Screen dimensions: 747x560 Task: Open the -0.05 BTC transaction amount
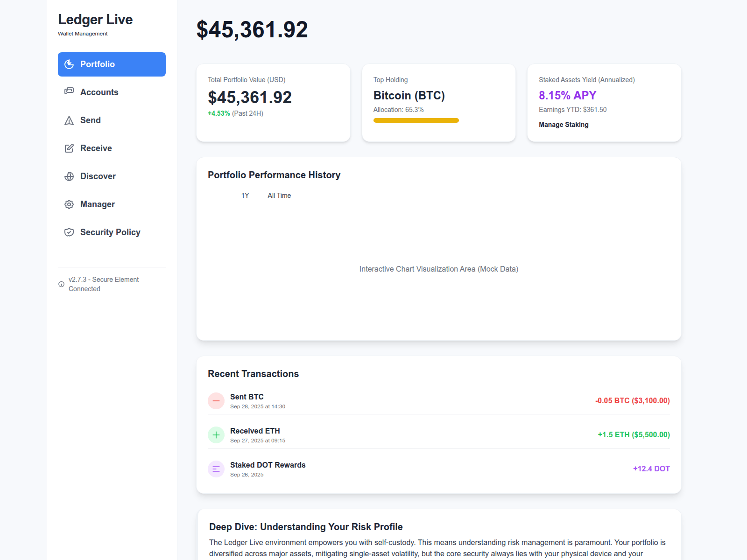point(632,401)
